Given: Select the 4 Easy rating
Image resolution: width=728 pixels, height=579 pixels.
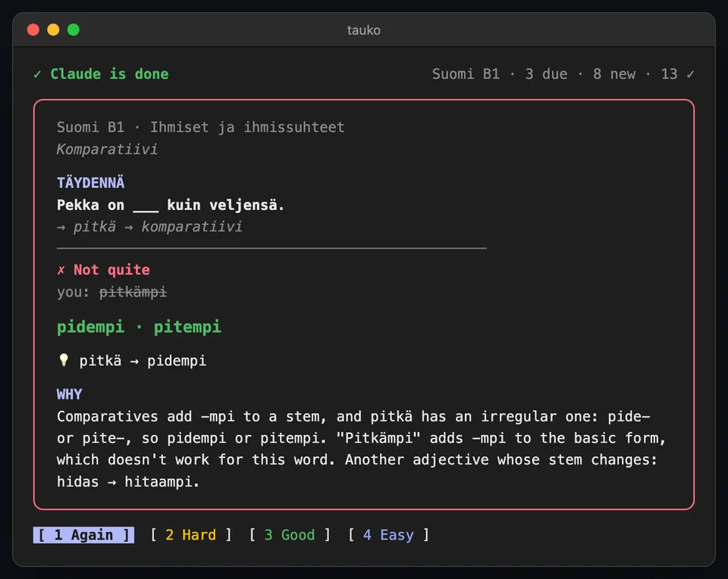Looking at the screenshot, I should (388, 535).
